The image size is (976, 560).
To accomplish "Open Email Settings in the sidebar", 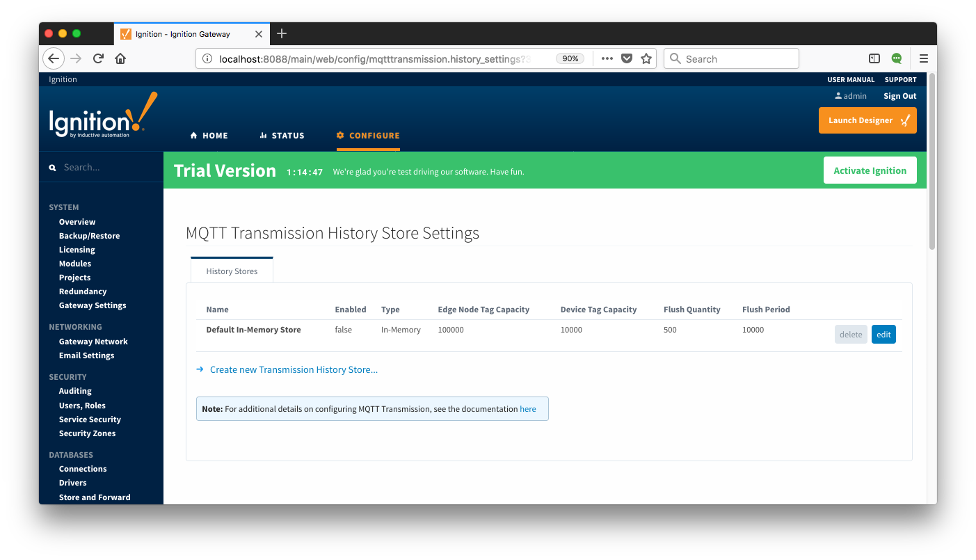I will tap(86, 355).
